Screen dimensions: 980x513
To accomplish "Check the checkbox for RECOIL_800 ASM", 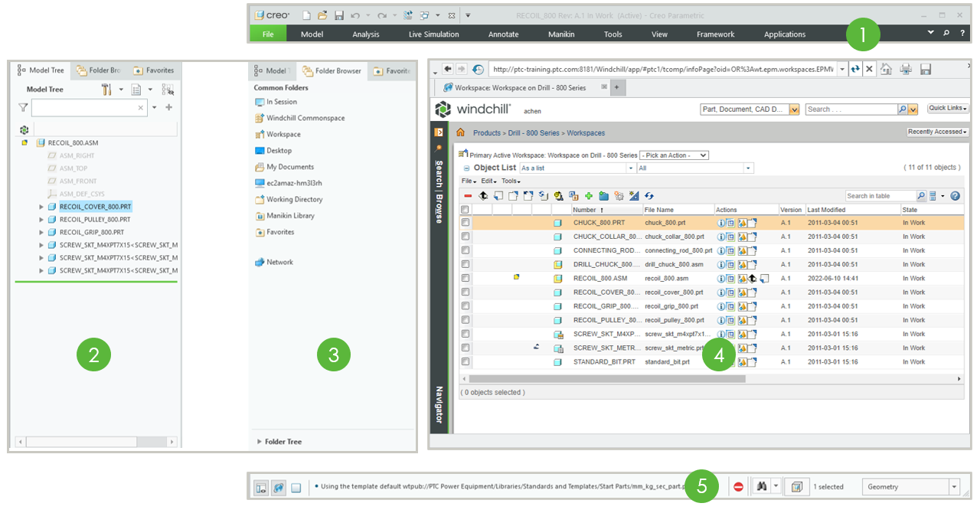I will pyautogui.click(x=465, y=278).
